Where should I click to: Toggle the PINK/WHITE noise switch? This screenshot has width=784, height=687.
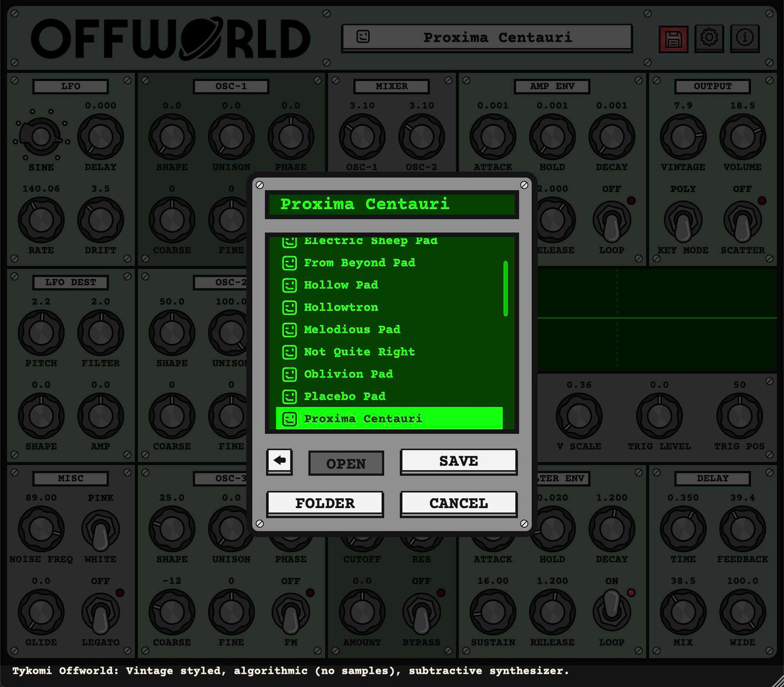(100, 530)
